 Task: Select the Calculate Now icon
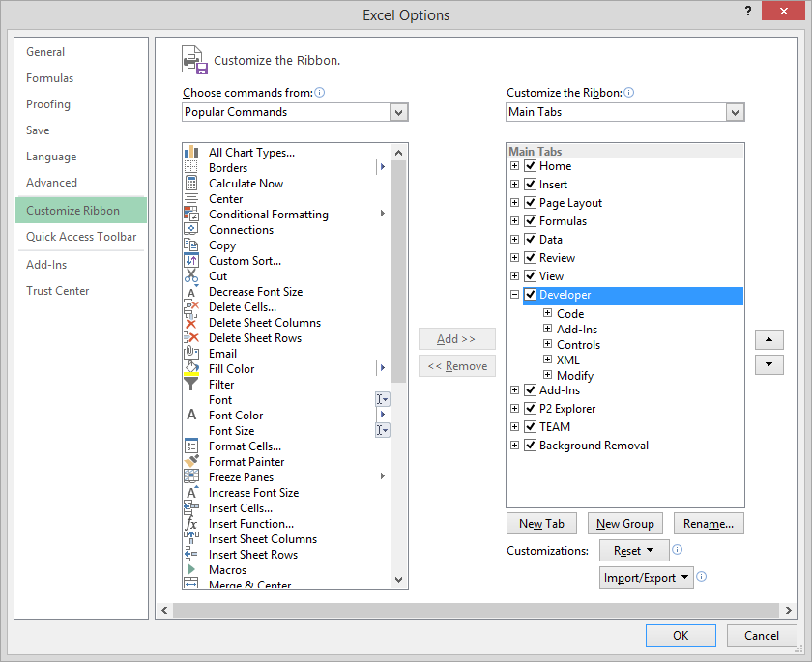(x=190, y=184)
